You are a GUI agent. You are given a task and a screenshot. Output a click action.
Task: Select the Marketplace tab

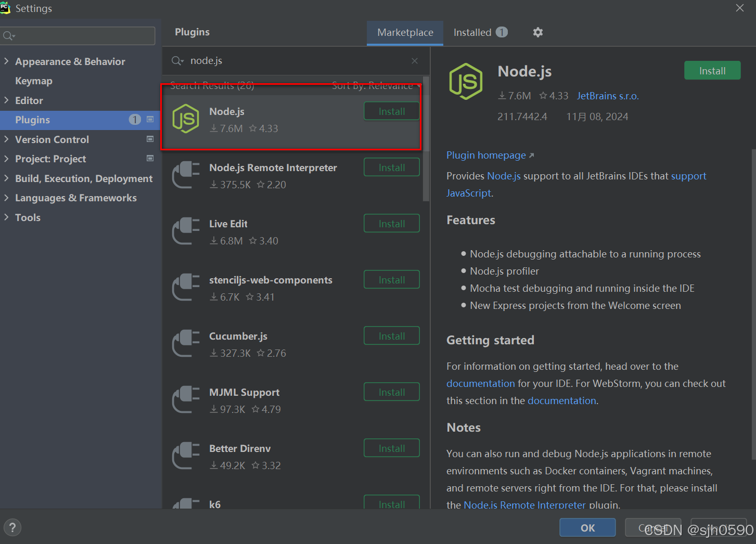[405, 32]
